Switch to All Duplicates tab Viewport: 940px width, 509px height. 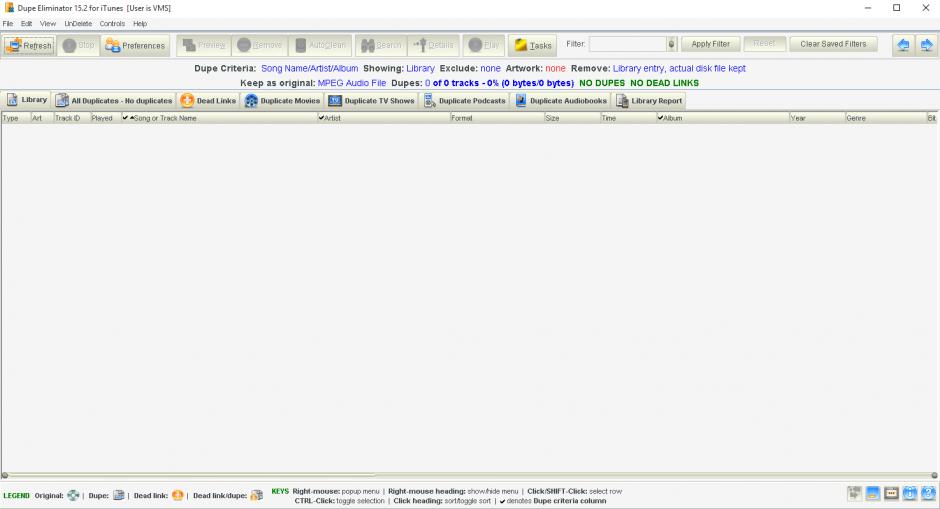[114, 101]
